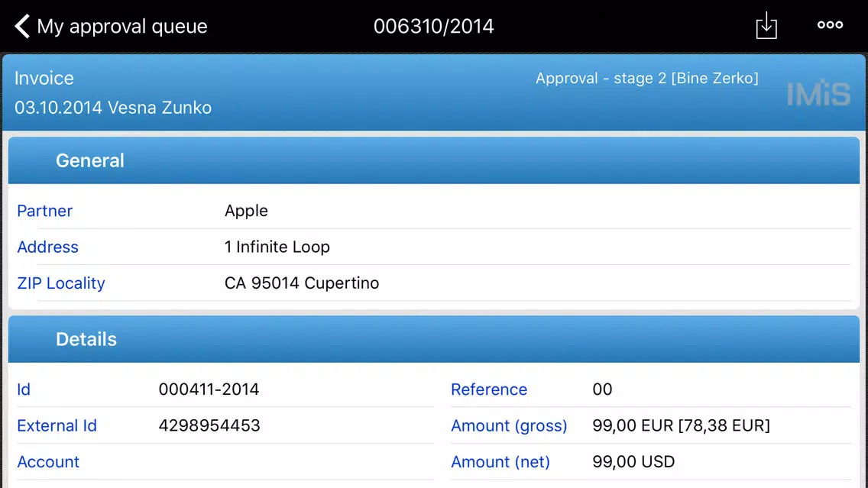Open the three-dots more options menu
The image size is (868, 488).
tap(830, 25)
